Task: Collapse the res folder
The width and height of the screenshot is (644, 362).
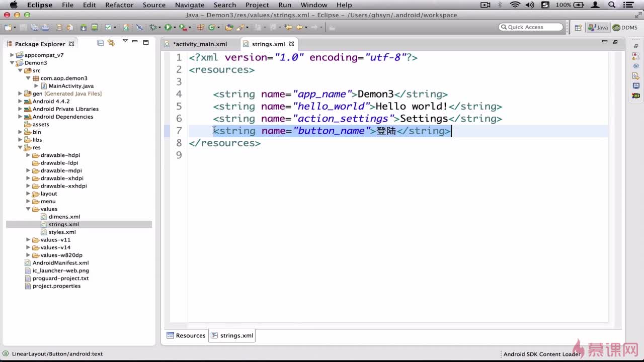Action: pos(20,147)
